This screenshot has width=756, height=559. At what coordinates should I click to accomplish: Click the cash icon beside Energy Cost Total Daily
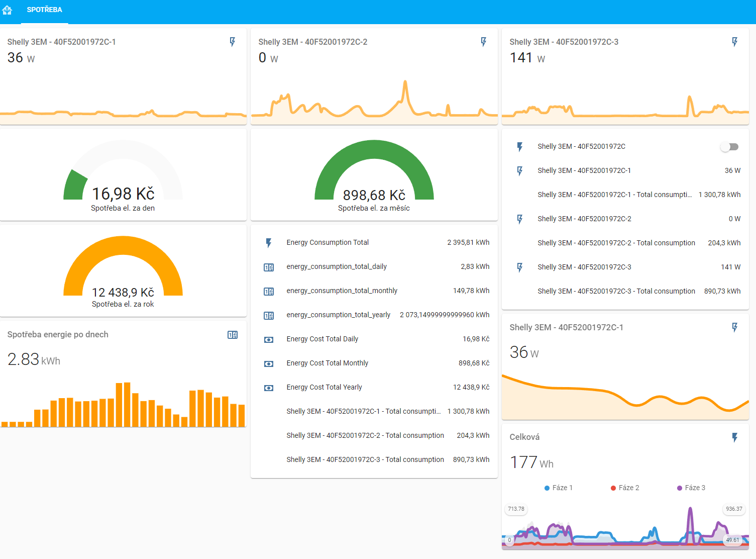click(x=269, y=339)
